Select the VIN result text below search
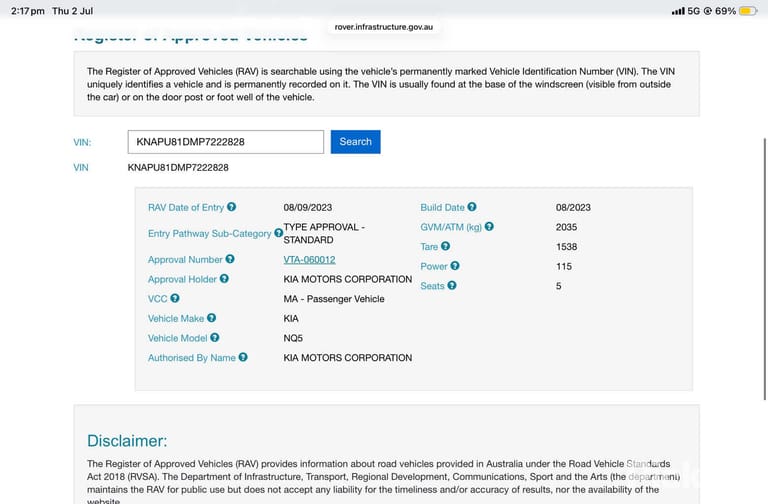The image size is (768, 504). pyautogui.click(x=178, y=168)
